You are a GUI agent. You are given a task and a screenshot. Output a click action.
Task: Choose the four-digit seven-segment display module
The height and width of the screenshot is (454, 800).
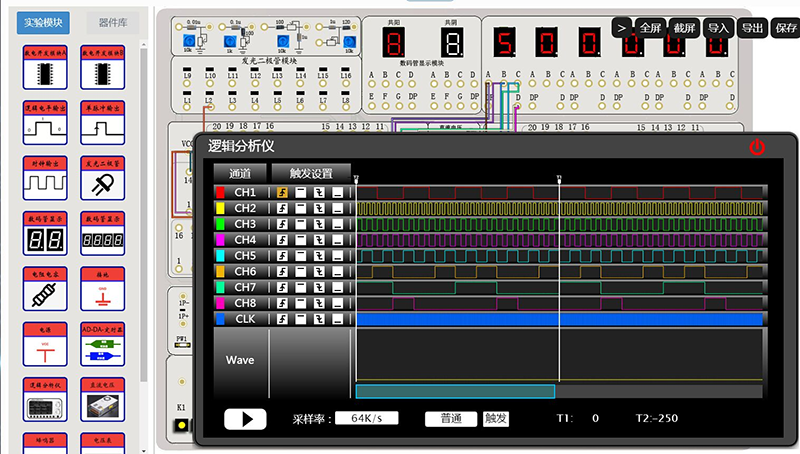tap(102, 234)
